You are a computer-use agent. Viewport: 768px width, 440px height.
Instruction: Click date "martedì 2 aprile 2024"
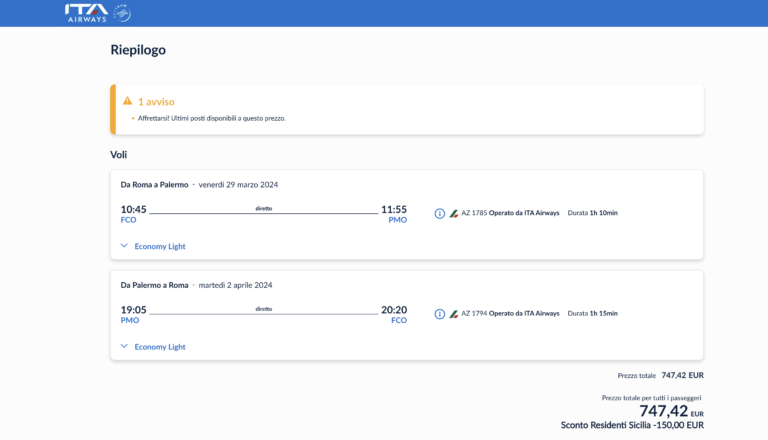click(235, 285)
